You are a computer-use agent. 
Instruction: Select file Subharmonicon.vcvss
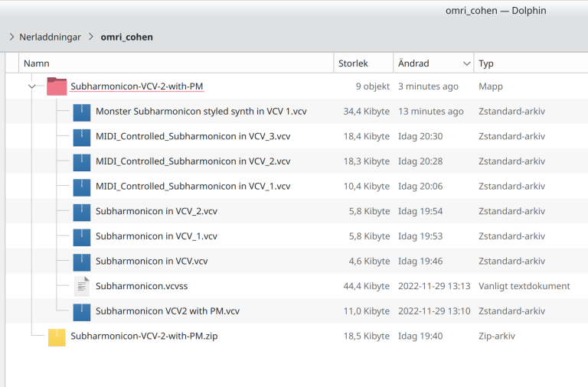pyautogui.click(x=142, y=286)
